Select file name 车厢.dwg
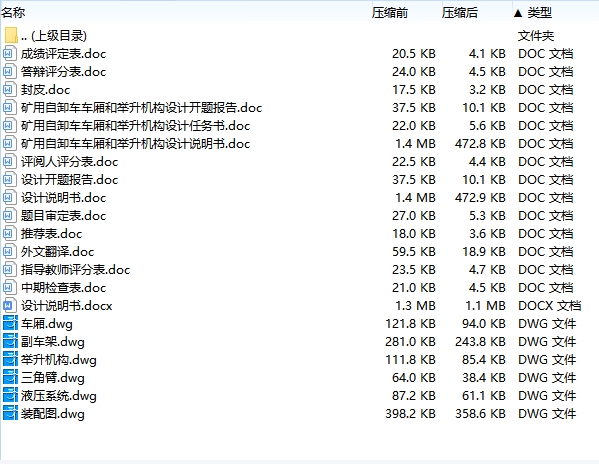Screen dimensions: 599x464 (47, 323)
